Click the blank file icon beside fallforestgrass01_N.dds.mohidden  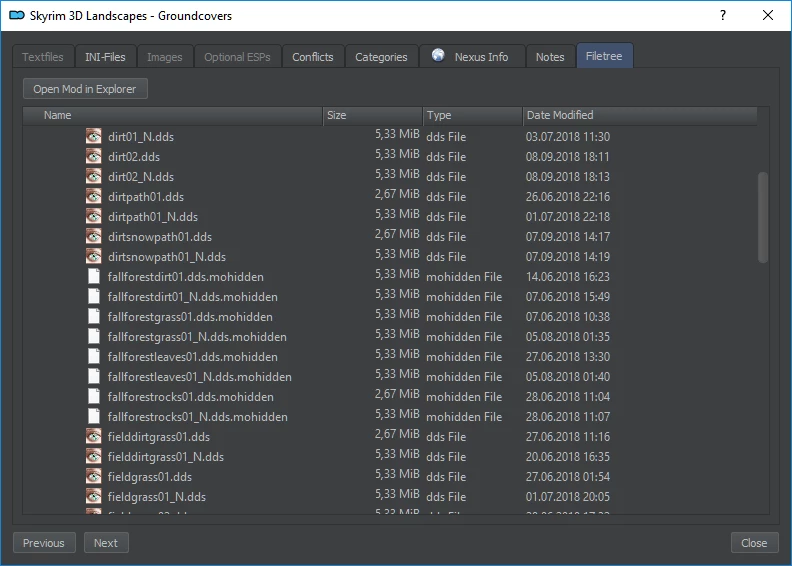(94, 336)
